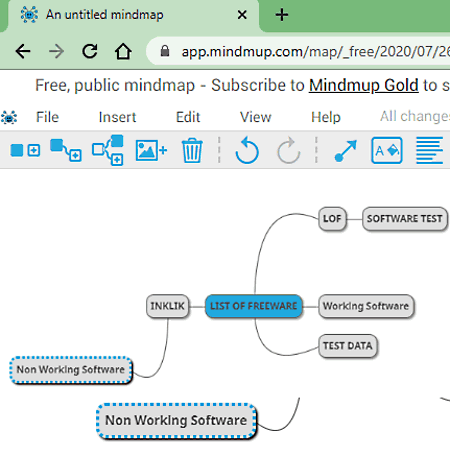Select the lower large Non Working Software node
Screen dimensions: 450x456
[176, 421]
